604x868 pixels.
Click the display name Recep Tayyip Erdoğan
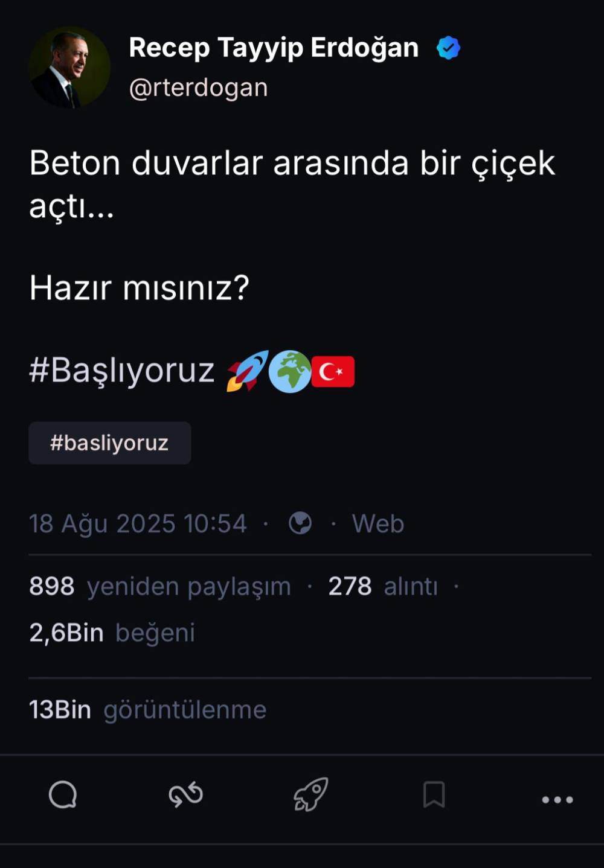(274, 48)
